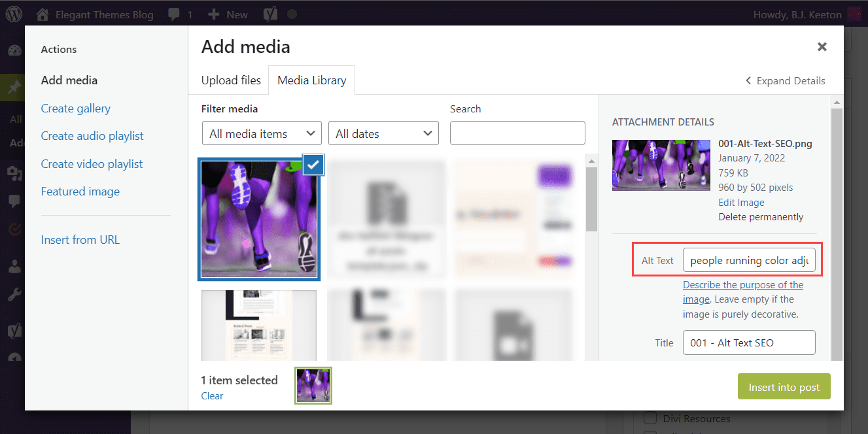
Task: Click the Insert into post button
Action: (784, 386)
